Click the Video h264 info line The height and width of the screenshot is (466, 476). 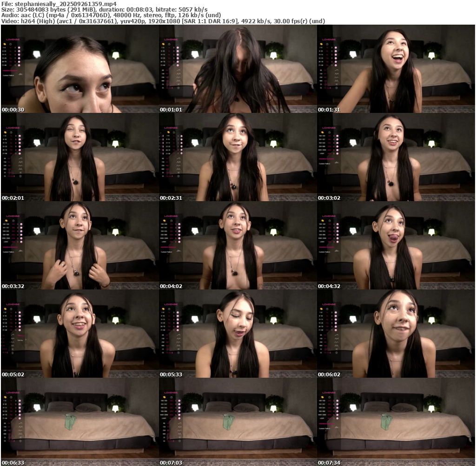163,21
